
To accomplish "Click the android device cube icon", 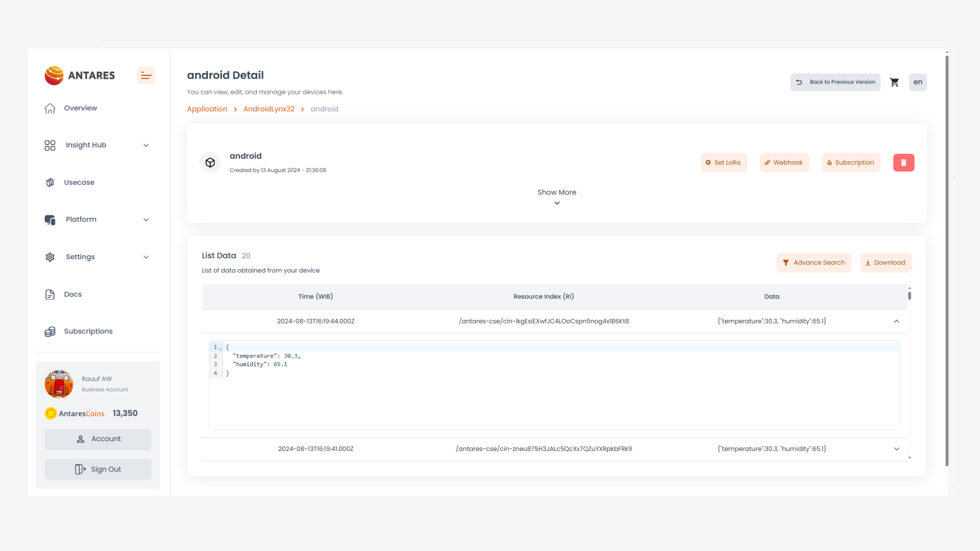I will click(210, 163).
